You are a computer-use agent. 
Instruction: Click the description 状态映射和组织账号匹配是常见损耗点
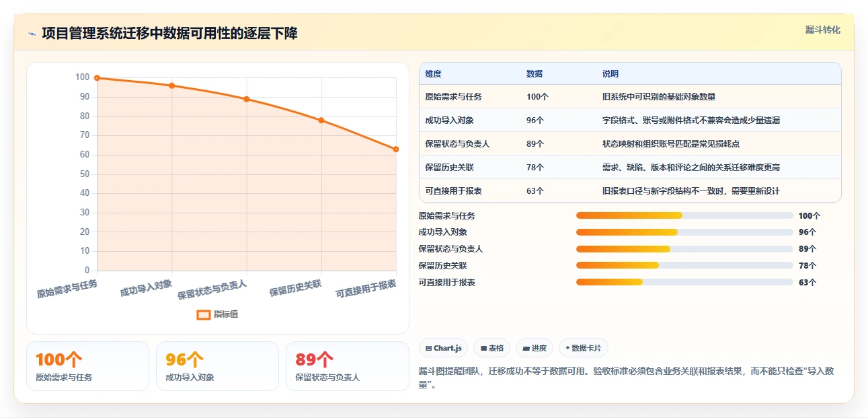click(671, 144)
